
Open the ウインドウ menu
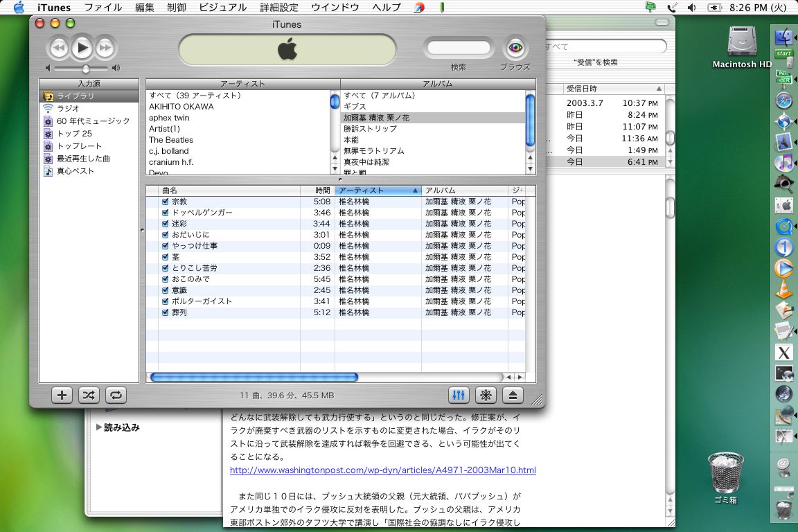click(x=335, y=8)
